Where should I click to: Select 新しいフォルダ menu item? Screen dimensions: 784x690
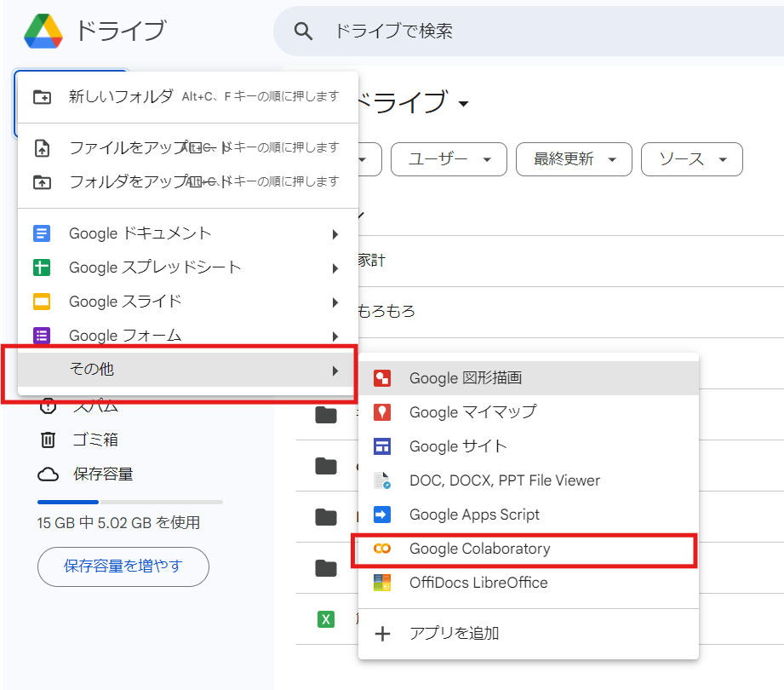(x=188, y=96)
